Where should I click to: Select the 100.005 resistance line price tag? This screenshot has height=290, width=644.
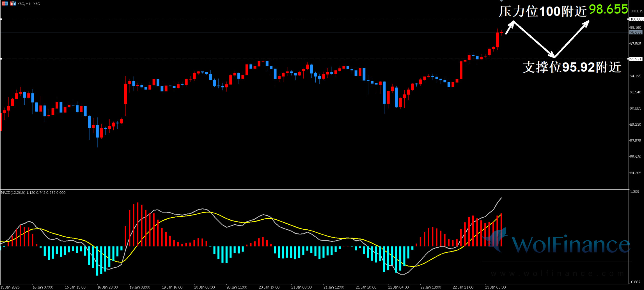click(636, 19)
